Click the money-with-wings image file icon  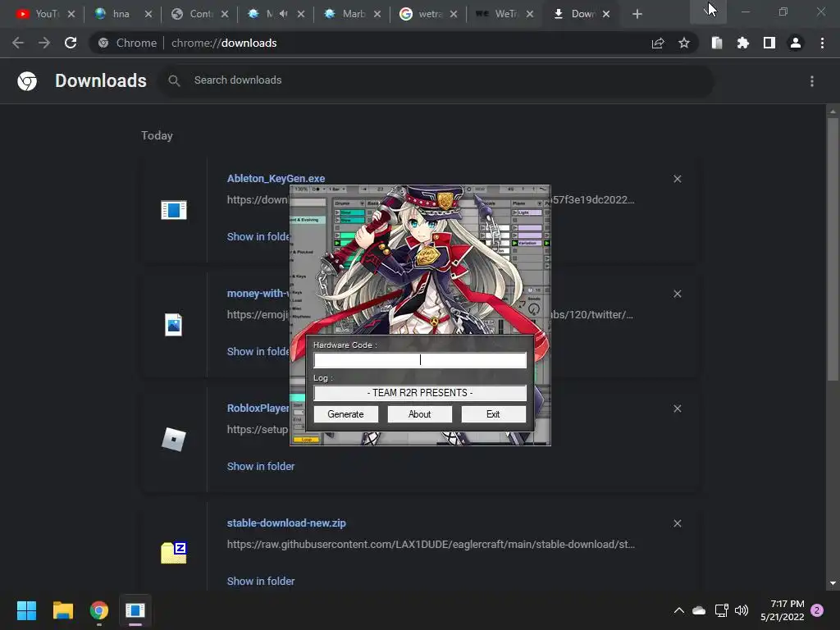coord(174,325)
